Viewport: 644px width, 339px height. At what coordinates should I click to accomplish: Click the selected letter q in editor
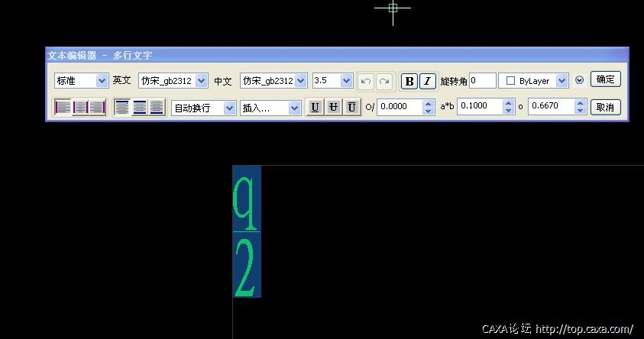pyautogui.click(x=246, y=204)
